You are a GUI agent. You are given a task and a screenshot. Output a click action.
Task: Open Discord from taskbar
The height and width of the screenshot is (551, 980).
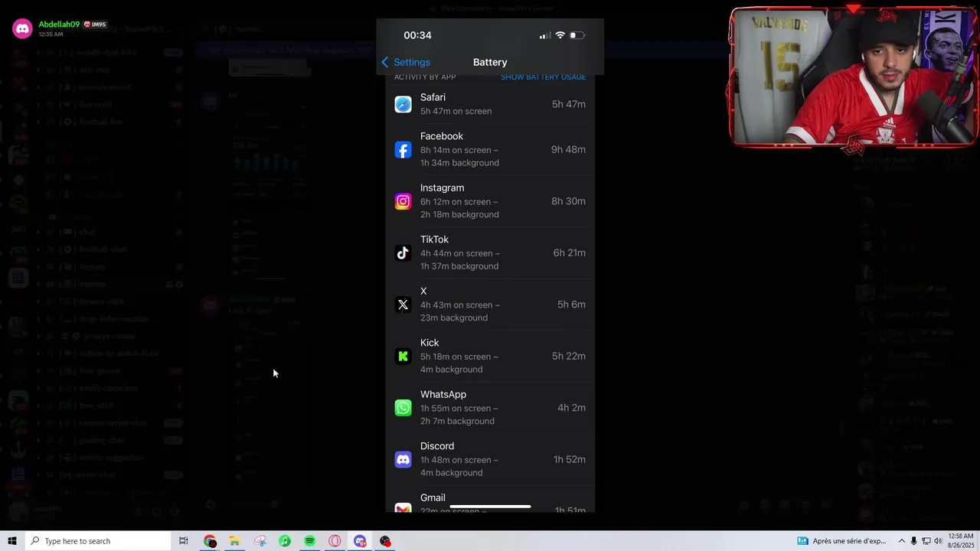pyautogui.click(x=360, y=541)
